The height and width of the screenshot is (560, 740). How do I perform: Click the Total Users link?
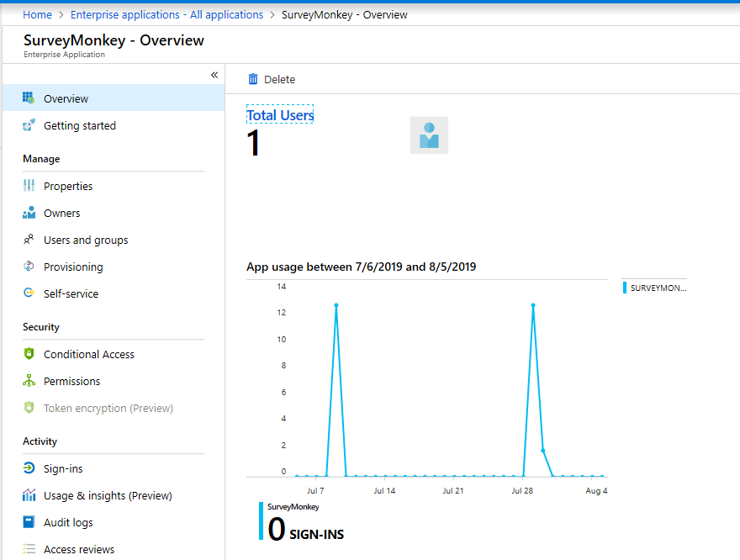(x=280, y=114)
